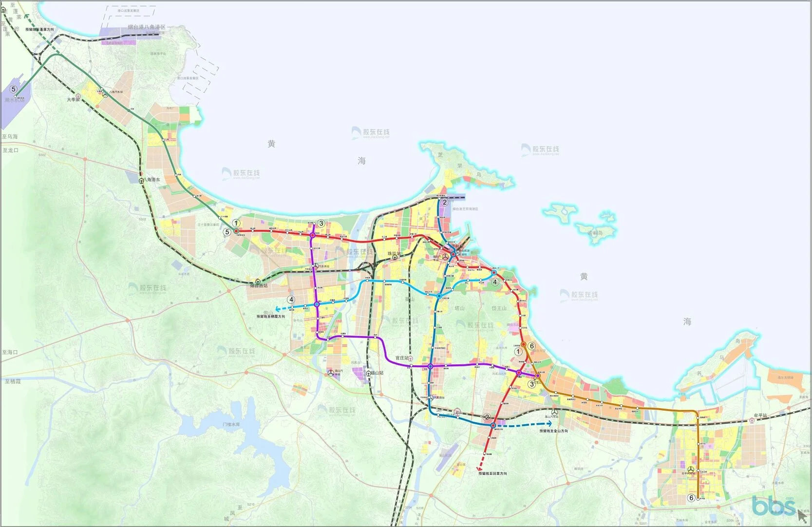The image size is (812, 527).
Task: Expand the circled Line 5 badge near the airport
Action: coord(14,89)
